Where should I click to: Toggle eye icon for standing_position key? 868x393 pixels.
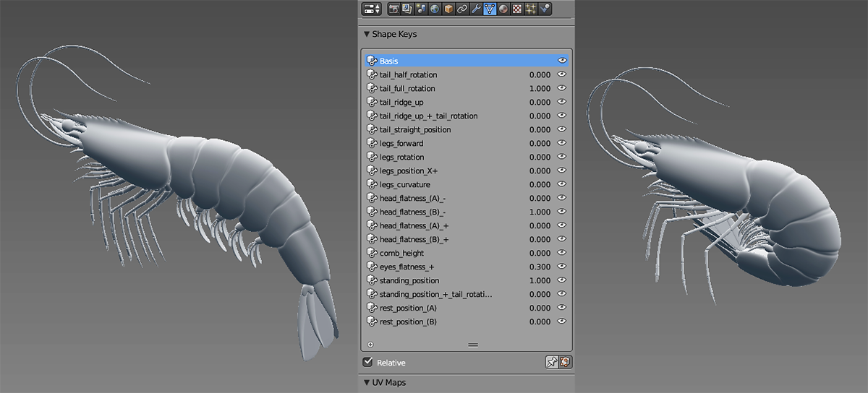click(562, 280)
